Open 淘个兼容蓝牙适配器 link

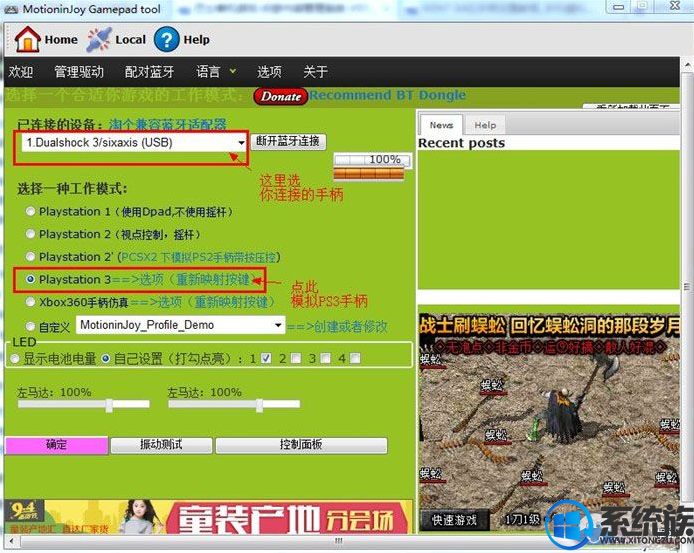167,124
